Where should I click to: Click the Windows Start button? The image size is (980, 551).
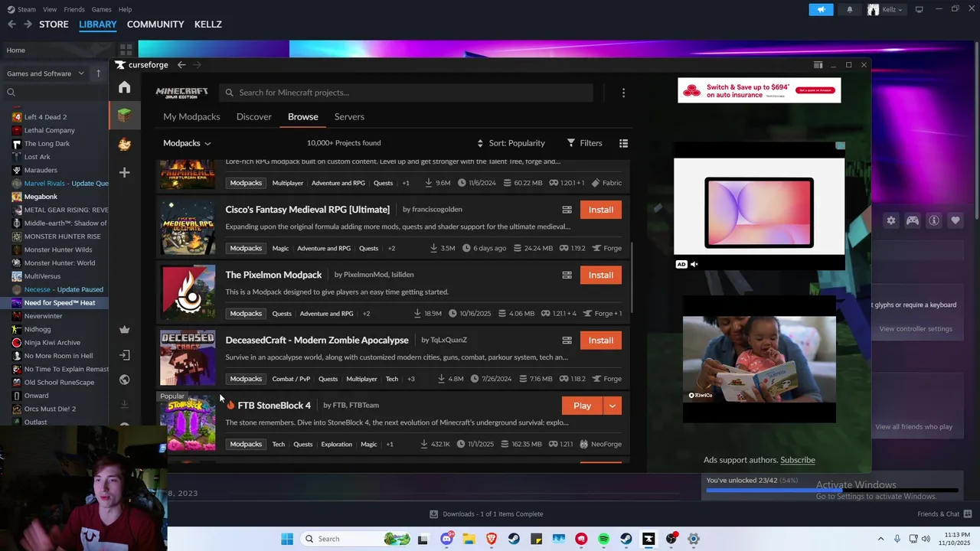(287, 539)
